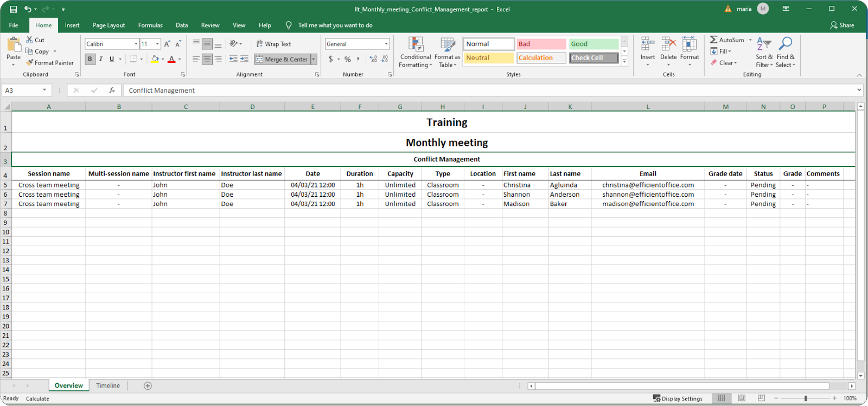The height and width of the screenshot is (406, 868).
Task: Click the Paste clipboard icon
Action: coord(14,44)
